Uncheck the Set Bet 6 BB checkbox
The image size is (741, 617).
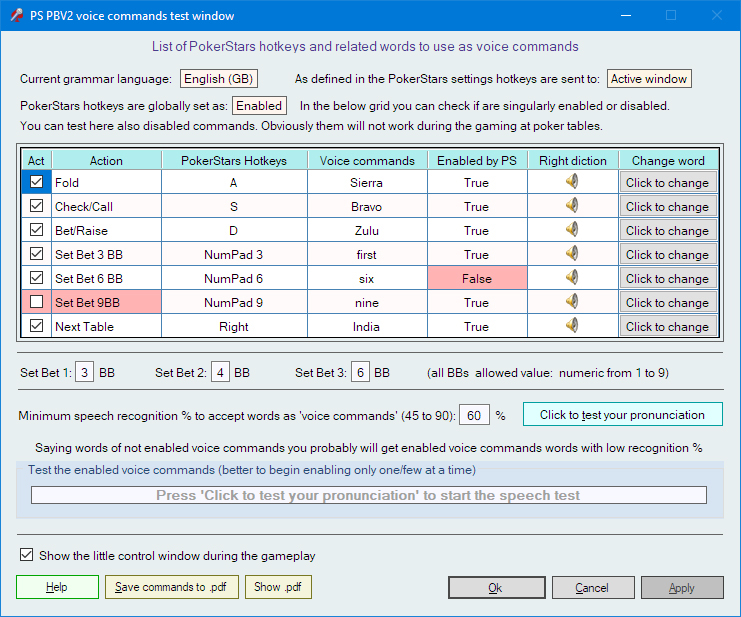(36, 278)
